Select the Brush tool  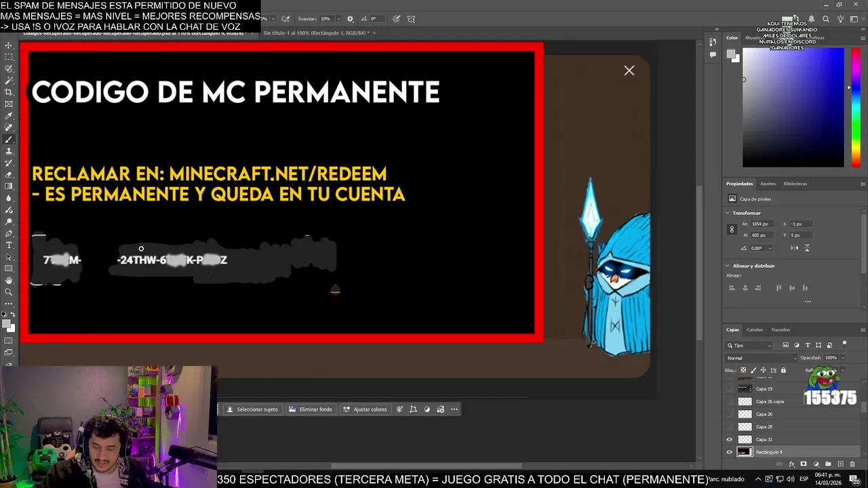point(9,139)
